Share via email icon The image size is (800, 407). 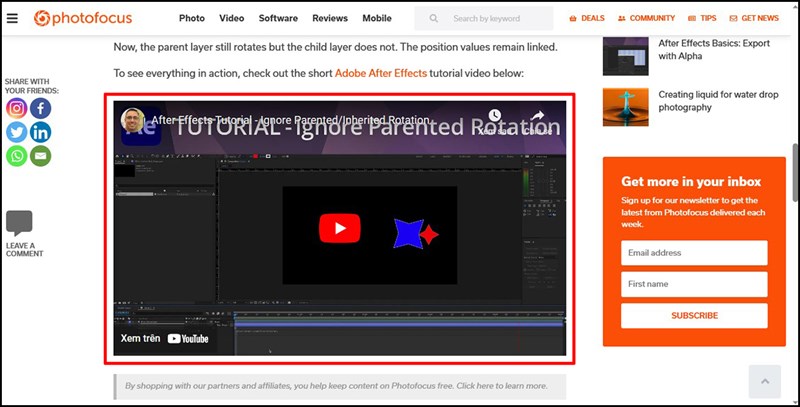click(40, 156)
